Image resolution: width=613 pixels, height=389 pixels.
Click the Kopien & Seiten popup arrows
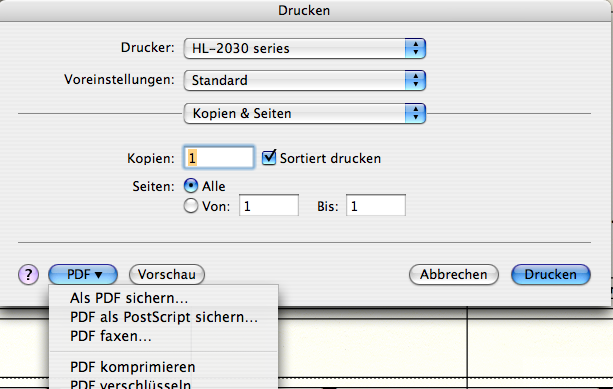[x=415, y=114]
